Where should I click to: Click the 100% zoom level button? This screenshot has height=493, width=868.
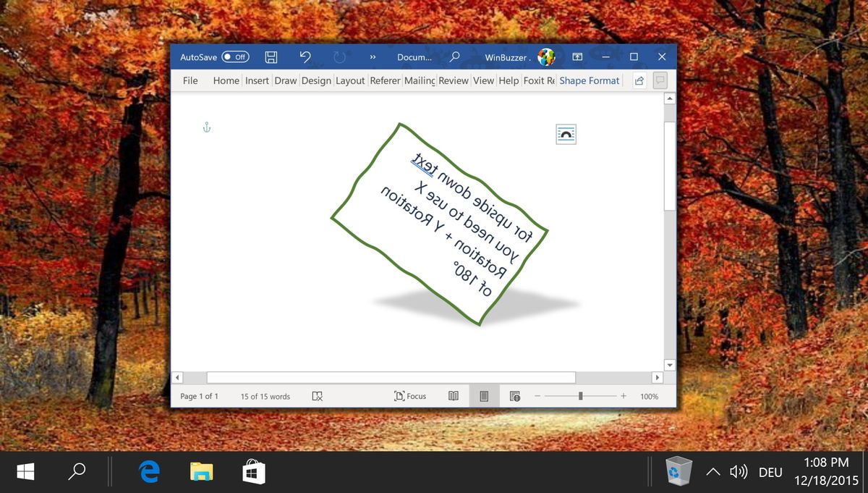click(x=650, y=396)
